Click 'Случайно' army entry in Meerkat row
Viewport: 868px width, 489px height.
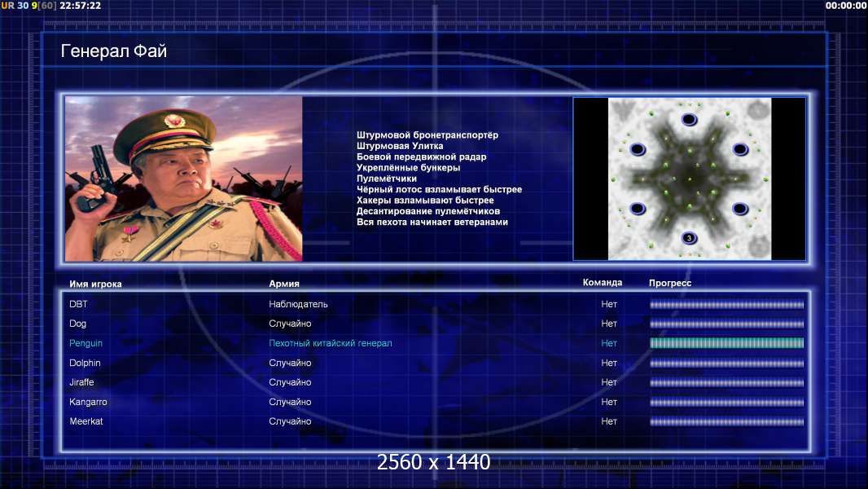pyautogui.click(x=290, y=421)
